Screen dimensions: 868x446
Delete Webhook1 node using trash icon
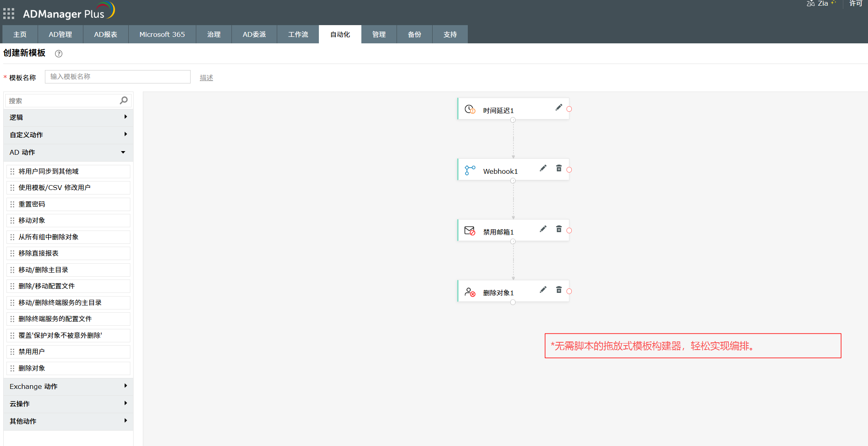pyautogui.click(x=559, y=168)
